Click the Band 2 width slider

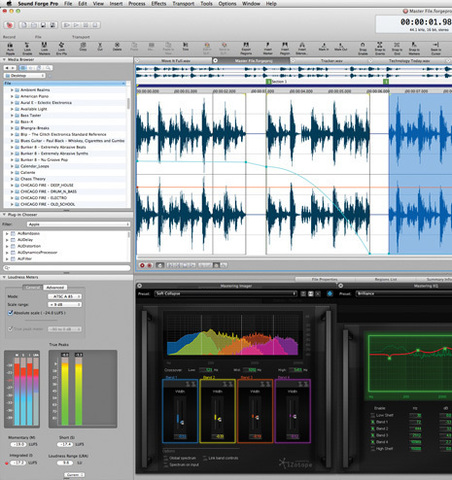(217, 416)
